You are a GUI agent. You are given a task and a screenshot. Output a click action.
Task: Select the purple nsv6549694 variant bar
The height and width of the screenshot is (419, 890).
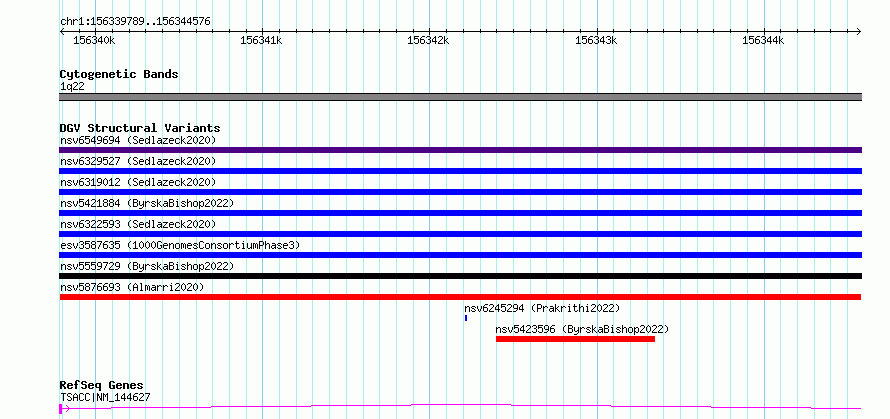click(x=460, y=150)
